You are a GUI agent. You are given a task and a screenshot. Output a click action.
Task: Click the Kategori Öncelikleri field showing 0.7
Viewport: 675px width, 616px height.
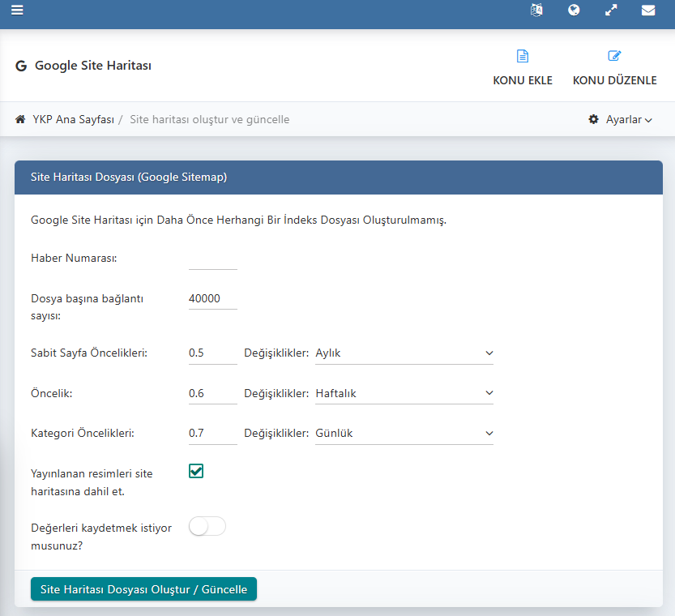coord(212,433)
